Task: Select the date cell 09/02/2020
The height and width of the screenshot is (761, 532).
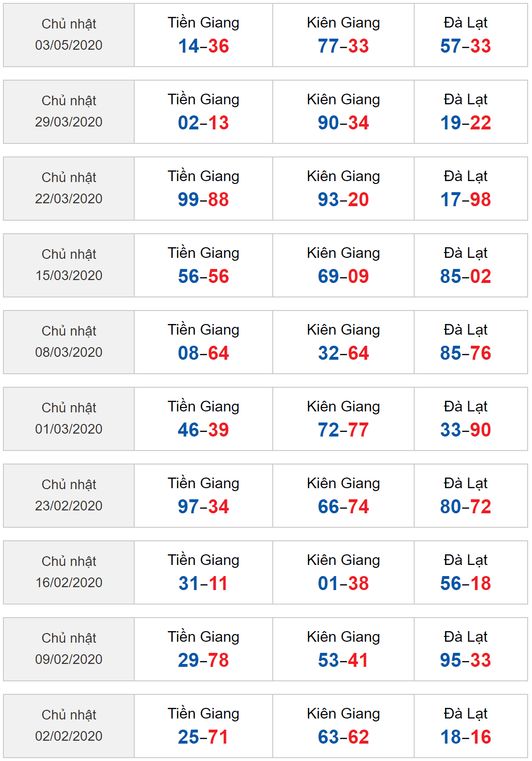Action: 69,649
